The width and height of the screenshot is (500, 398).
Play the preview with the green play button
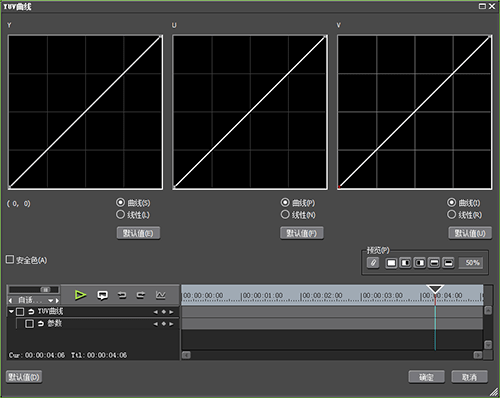(80, 295)
